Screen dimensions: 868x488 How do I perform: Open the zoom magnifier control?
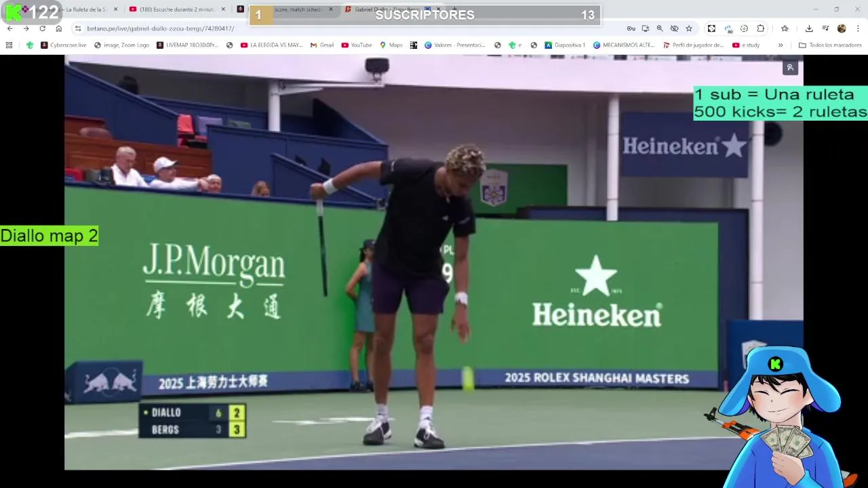660,28
